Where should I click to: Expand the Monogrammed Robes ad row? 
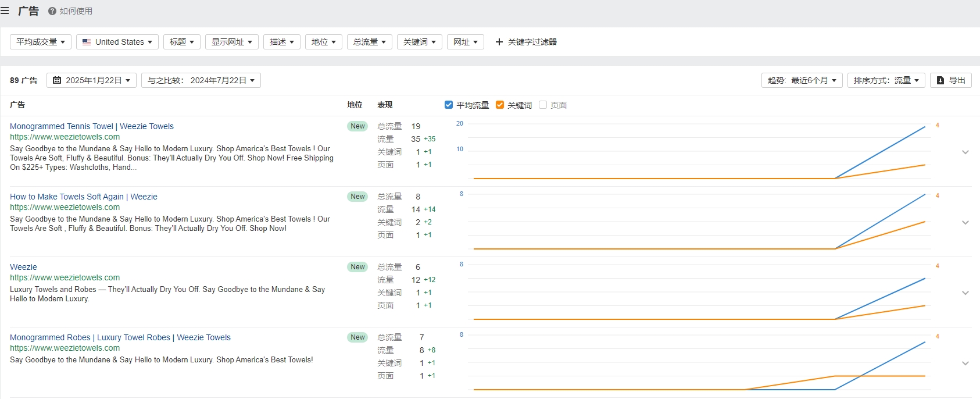click(965, 363)
